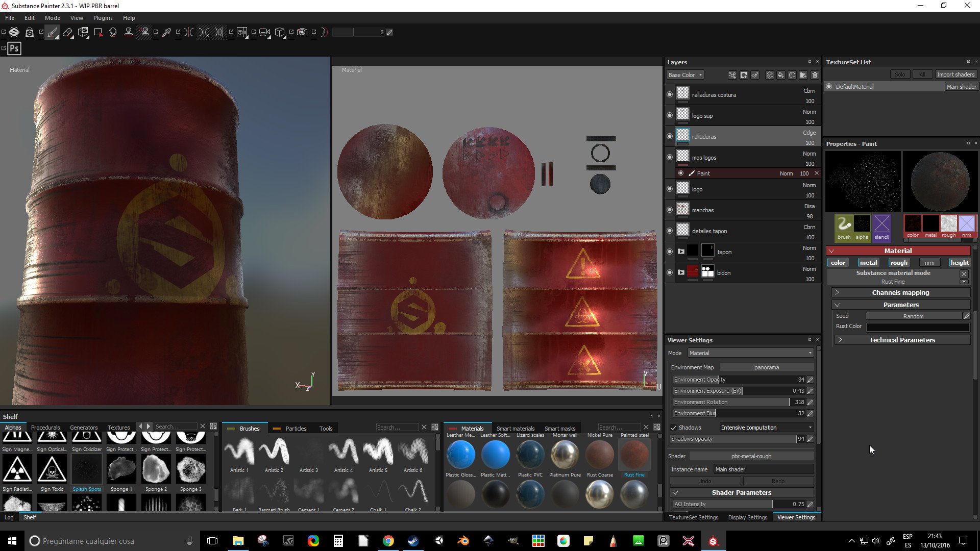Select the Material picker eyedropper tool
Screen dimensions: 980x551
(x=166, y=32)
